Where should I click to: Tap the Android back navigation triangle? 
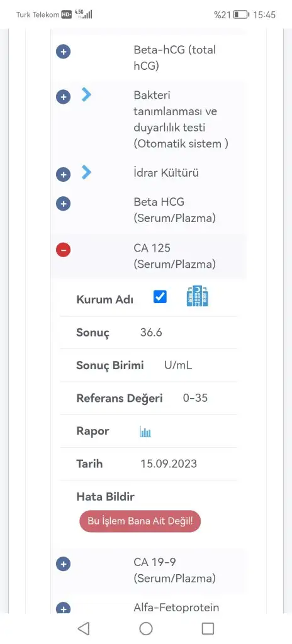click(x=84, y=628)
